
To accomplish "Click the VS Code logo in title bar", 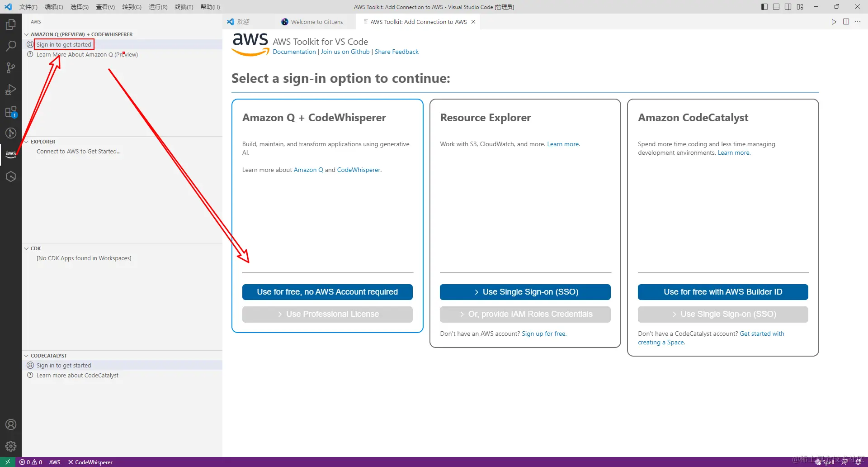I will (8, 7).
